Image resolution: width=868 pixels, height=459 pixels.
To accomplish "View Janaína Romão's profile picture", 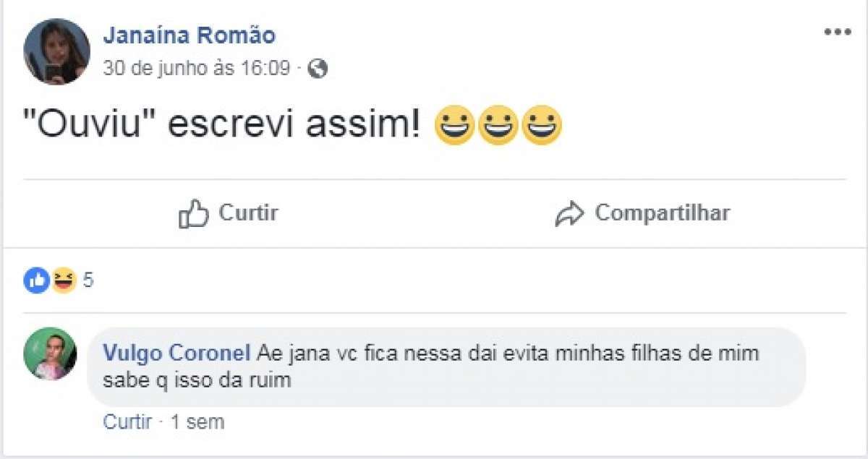I will pyautogui.click(x=56, y=51).
